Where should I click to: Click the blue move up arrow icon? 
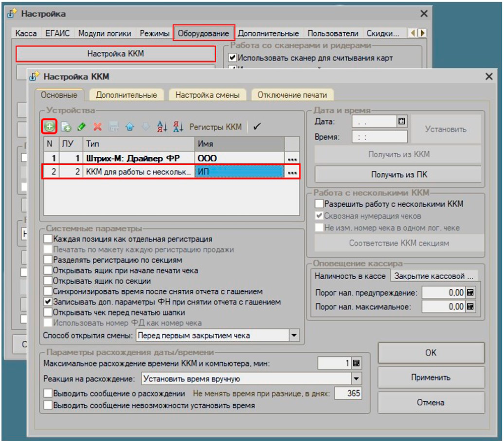[130, 127]
